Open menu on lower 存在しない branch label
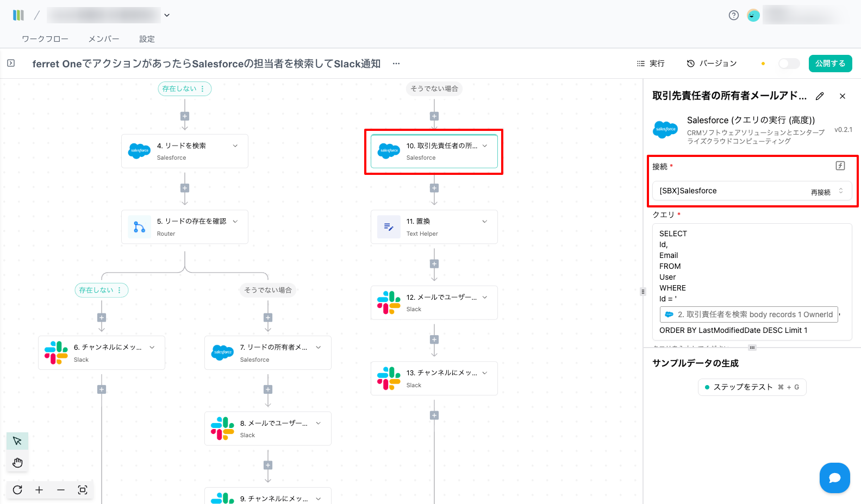Viewport: 861px width, 504px height. 120,290
